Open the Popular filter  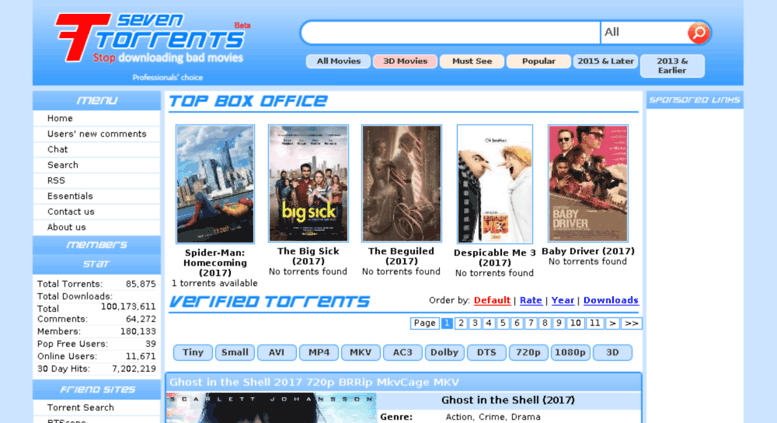pos(539,61)
